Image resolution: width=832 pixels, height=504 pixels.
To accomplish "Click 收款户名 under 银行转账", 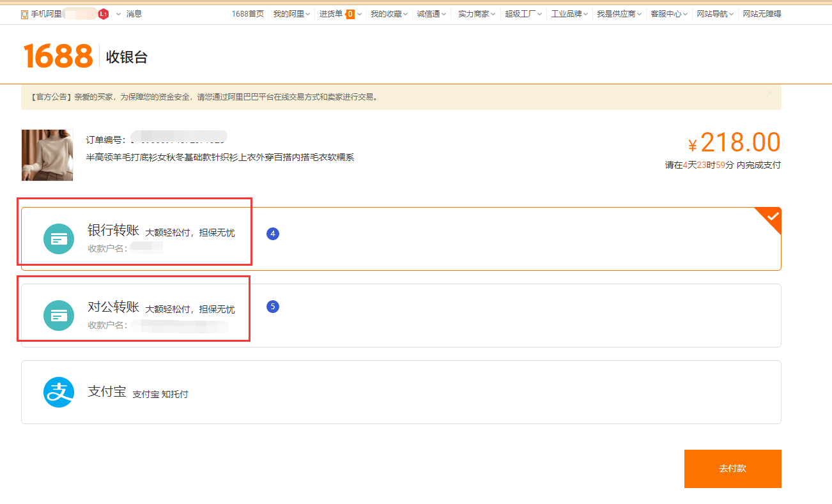I will 107,248.
